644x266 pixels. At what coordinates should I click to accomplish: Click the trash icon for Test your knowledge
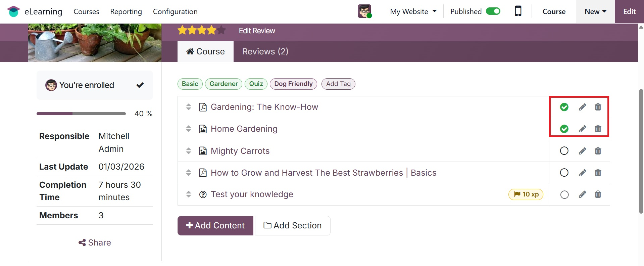(598, 194)
